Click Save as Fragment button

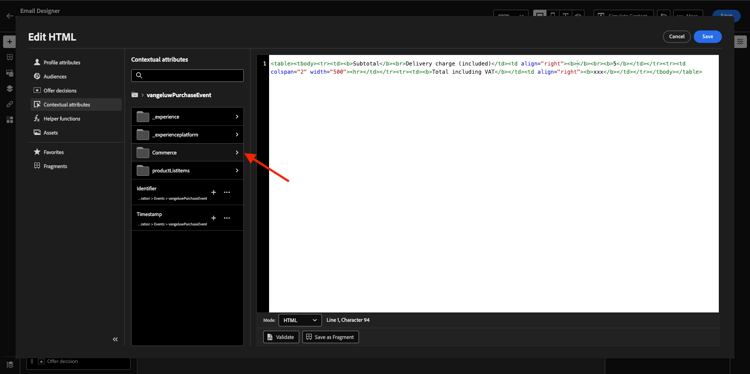(331, 337)
